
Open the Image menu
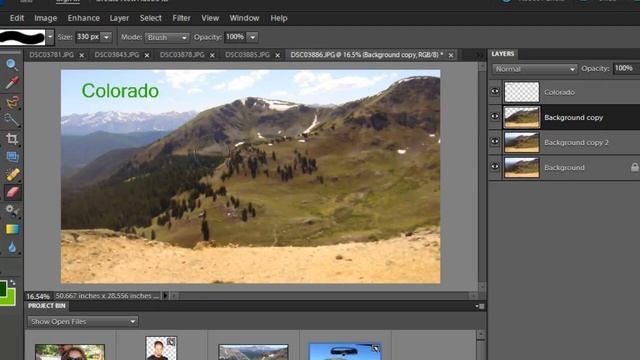(x=45, y=18)
